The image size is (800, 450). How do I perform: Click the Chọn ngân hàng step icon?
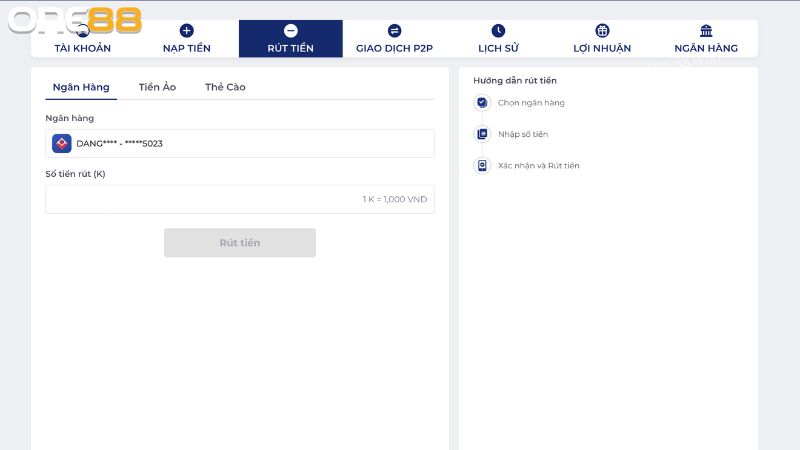pyautogui.click(x=482, y=103)
